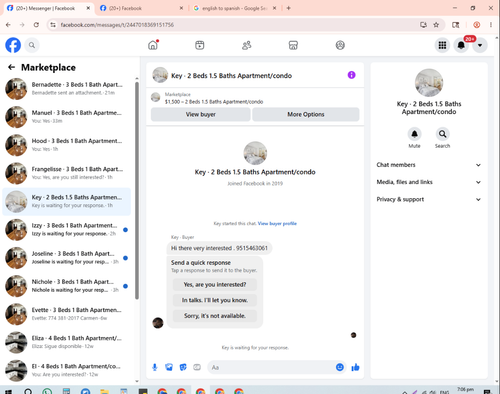Viewport: 500px width, 394px height.
Task: Open Nichole 3 Beds 1 Bath conversation
Action: pyautogui.click(x=67, y=286)
